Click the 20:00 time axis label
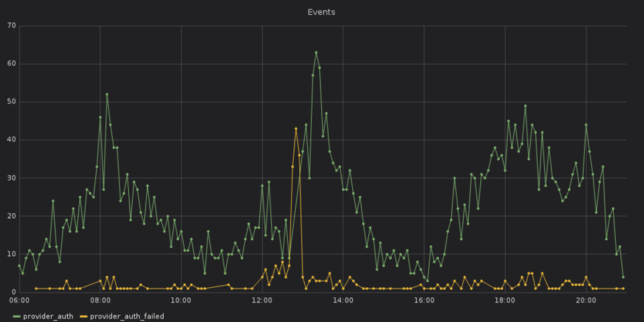The height and width of the screenshot is (322, 644). (586, 301)
